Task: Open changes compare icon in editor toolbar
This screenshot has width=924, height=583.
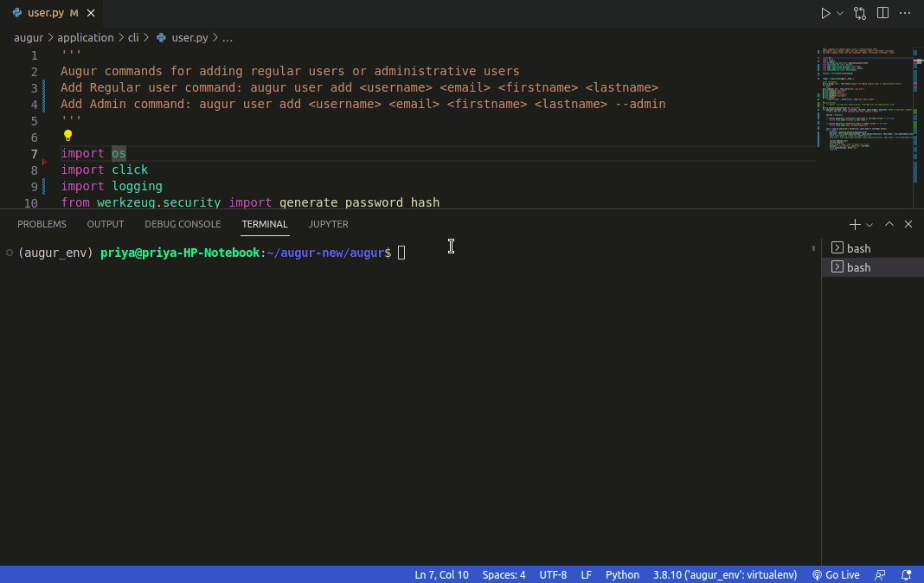Action: (x=860, y=13)
